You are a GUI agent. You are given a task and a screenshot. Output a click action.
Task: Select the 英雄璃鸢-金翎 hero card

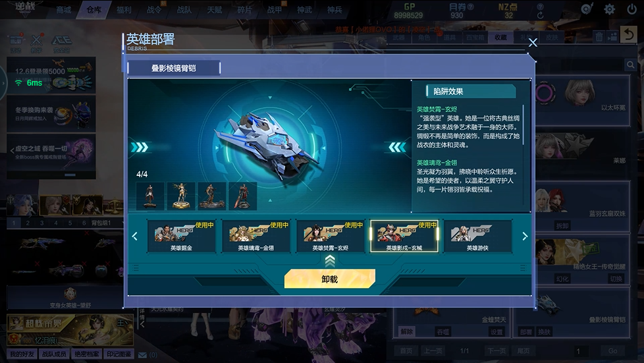coord(255,236)
